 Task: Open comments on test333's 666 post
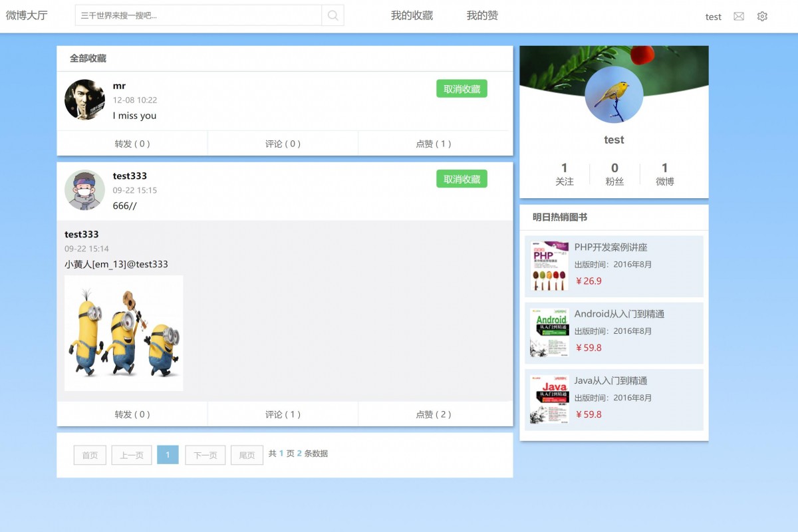click(x=282, y=413)
